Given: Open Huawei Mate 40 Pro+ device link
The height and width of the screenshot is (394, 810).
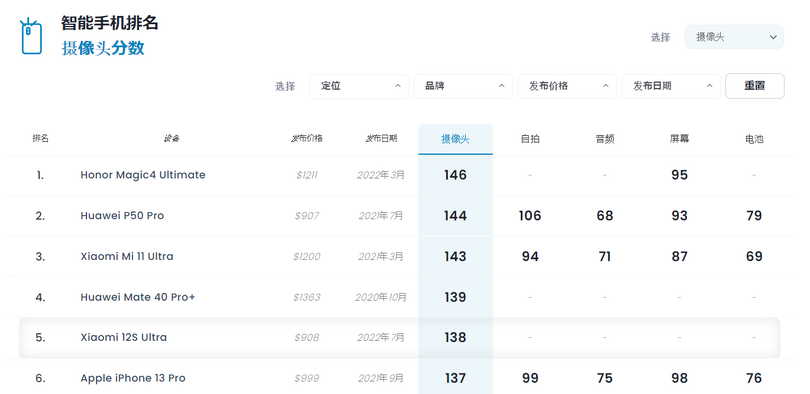Looking at the screenshot, I should 137,297.
